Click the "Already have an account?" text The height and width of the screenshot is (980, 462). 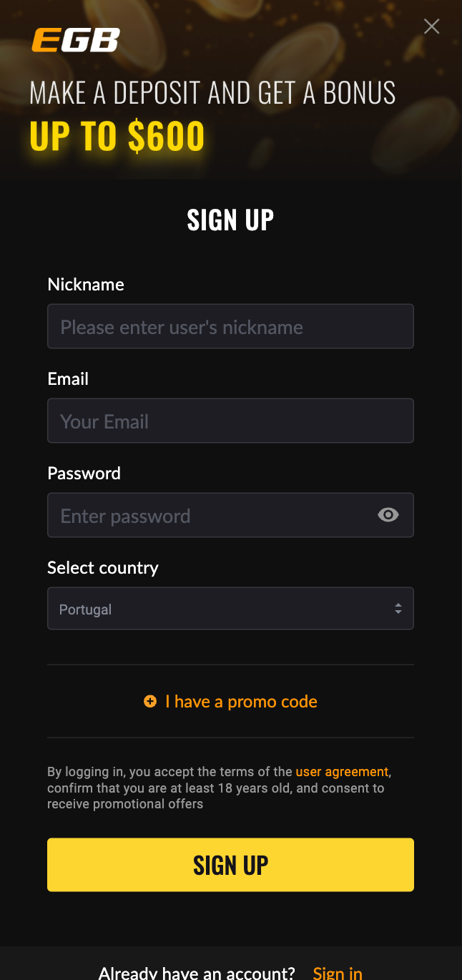click(197, 973)
